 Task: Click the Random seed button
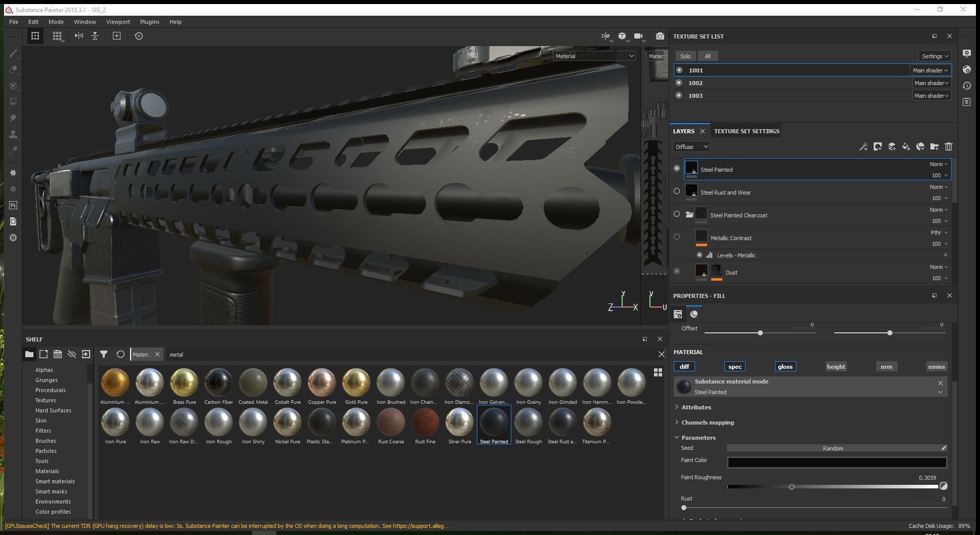point(833,448)
